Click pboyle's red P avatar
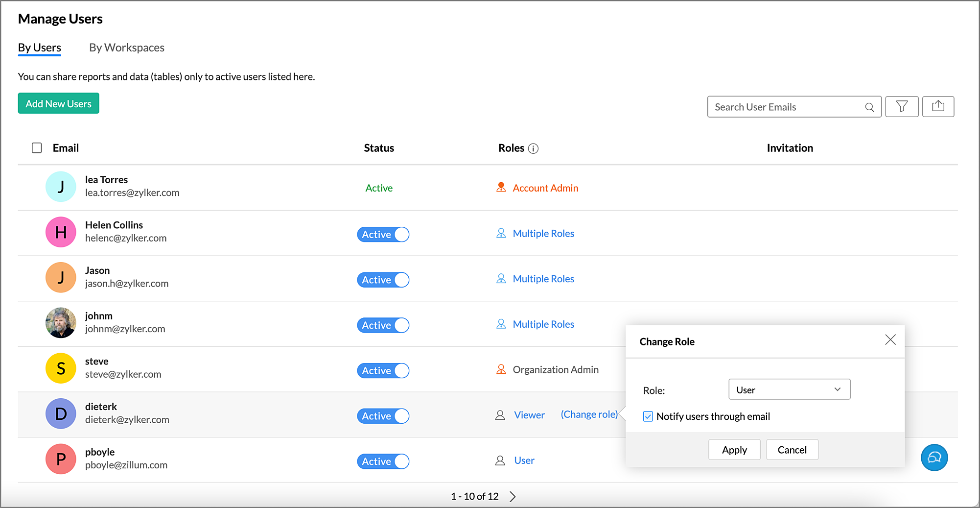This screenshot has height=508, width=980. (x=61, y=459)
